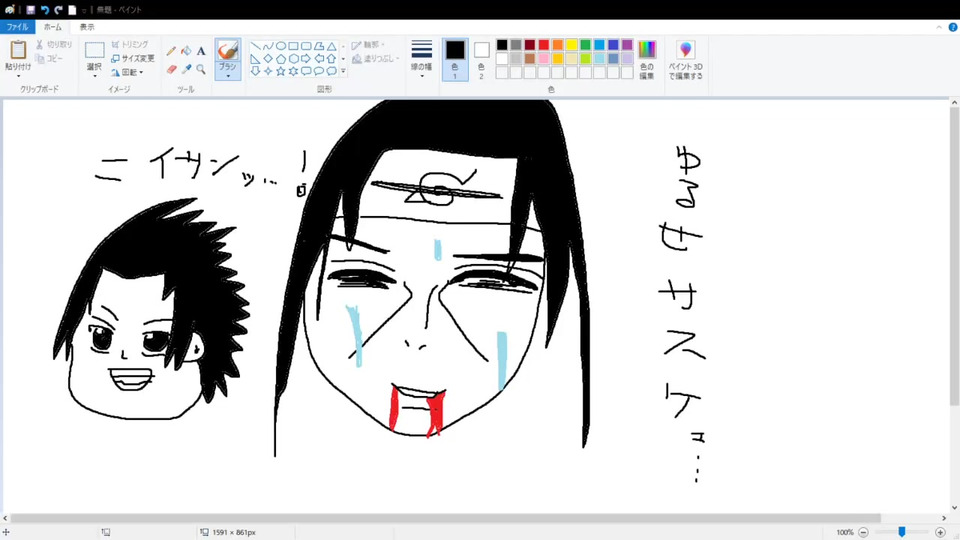
Task: Click the Undo arrow in title bar
Action: pos(45,10)
